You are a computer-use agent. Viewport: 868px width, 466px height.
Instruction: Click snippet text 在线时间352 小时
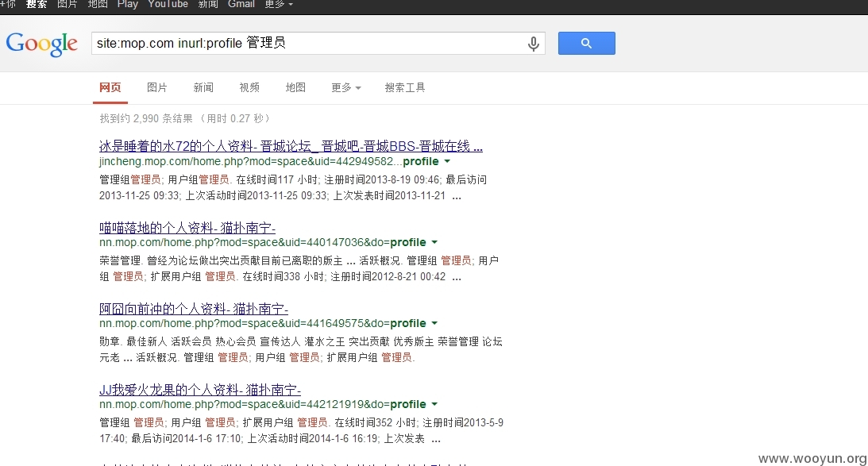click(376, 422)
